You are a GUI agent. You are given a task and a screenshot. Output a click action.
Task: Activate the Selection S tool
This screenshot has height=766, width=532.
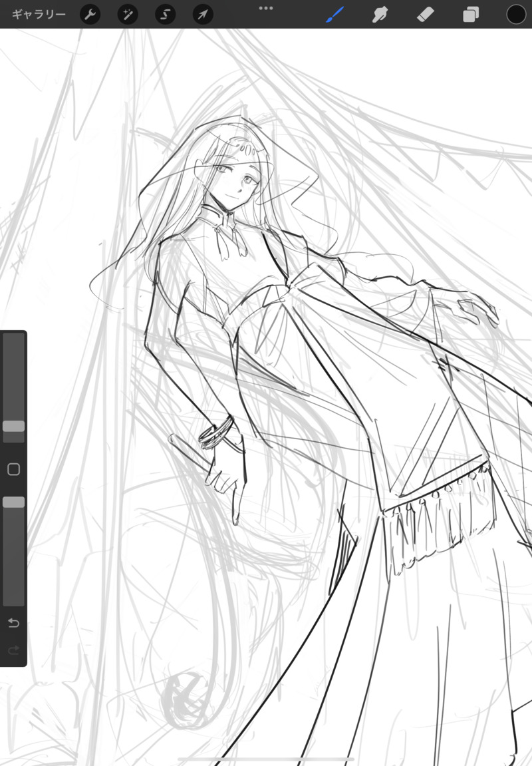165,14
